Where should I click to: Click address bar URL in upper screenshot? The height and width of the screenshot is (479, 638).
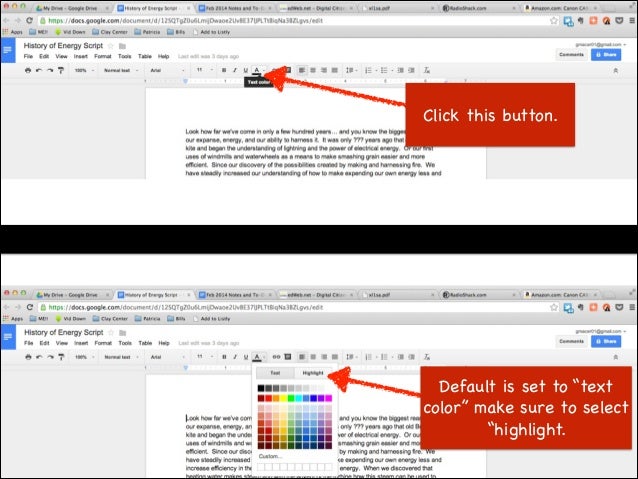tap(185, 20)
